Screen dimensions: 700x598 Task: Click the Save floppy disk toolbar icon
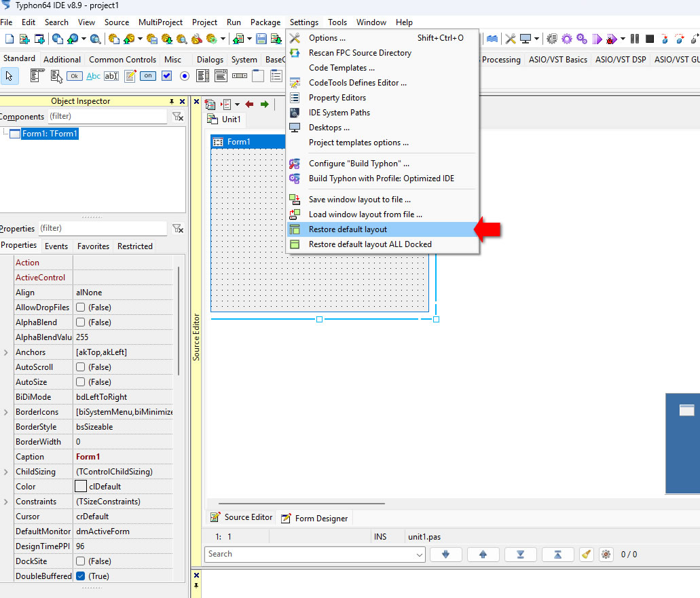point(261,39)
